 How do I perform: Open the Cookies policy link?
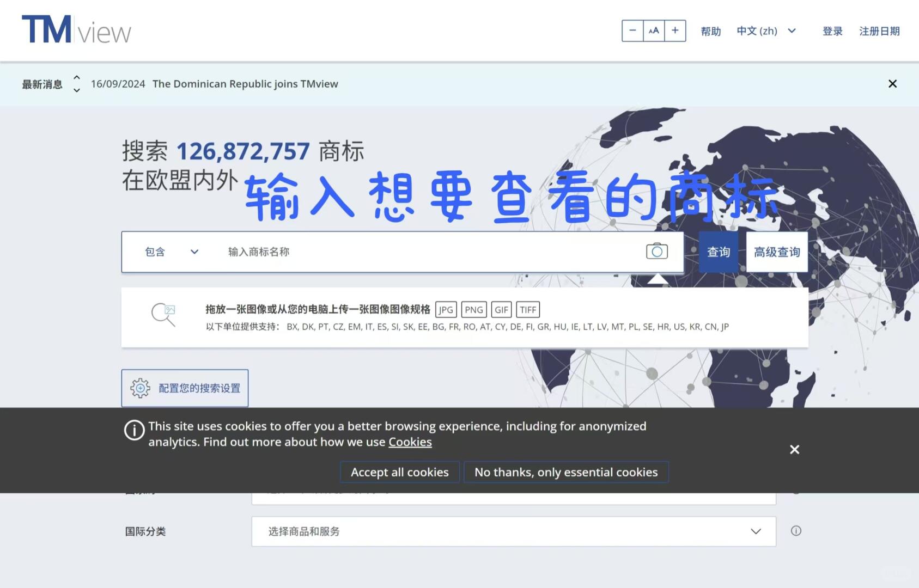pyautogui.click(x=410, y=442)
